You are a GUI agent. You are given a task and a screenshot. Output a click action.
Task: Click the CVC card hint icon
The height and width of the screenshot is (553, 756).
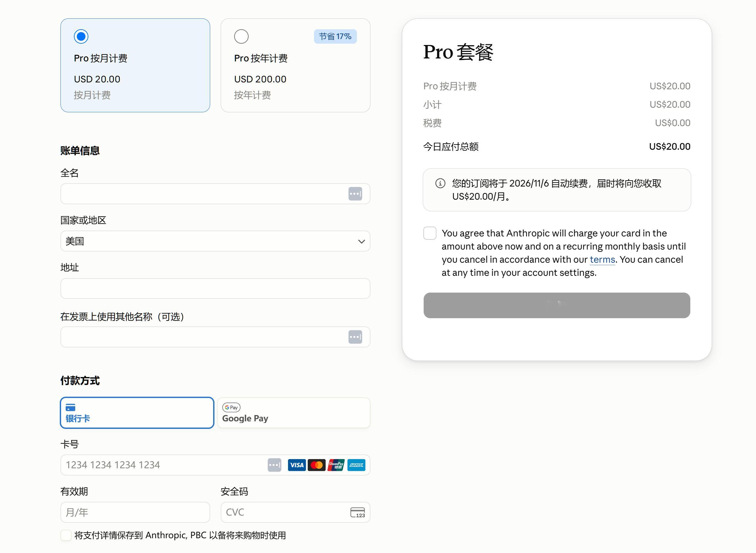coord(358,513)
